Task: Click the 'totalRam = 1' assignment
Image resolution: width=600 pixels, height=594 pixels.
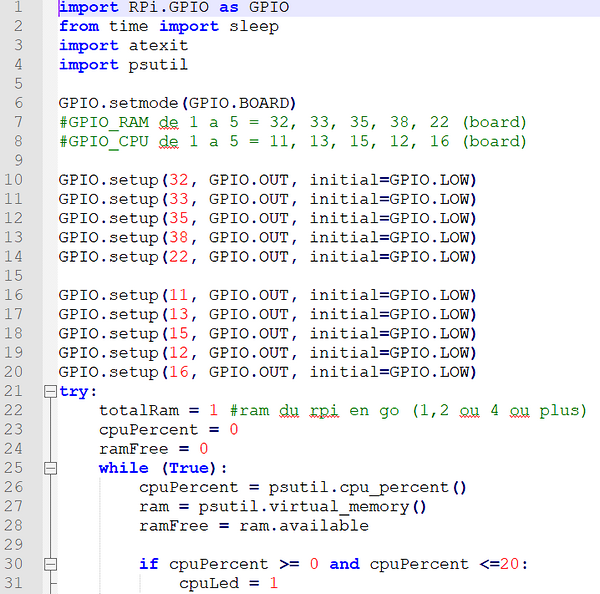Action: pyautogui.click(x=158, y=410)
